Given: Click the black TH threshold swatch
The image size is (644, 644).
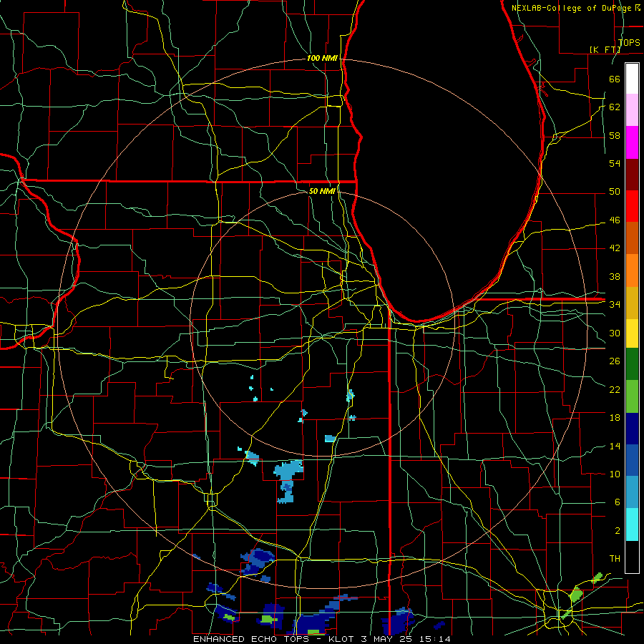Looking at the screenshot, I should point(632,557).
